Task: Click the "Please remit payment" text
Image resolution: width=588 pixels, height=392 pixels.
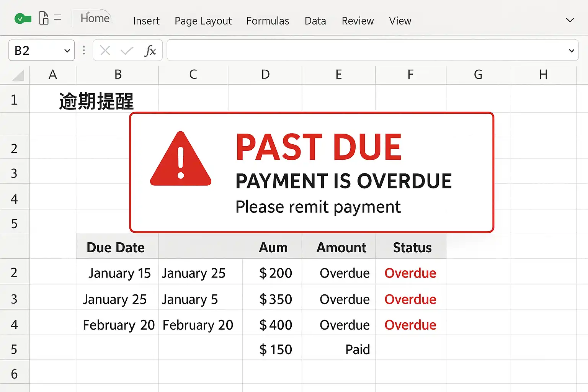Action: (318, 207)
